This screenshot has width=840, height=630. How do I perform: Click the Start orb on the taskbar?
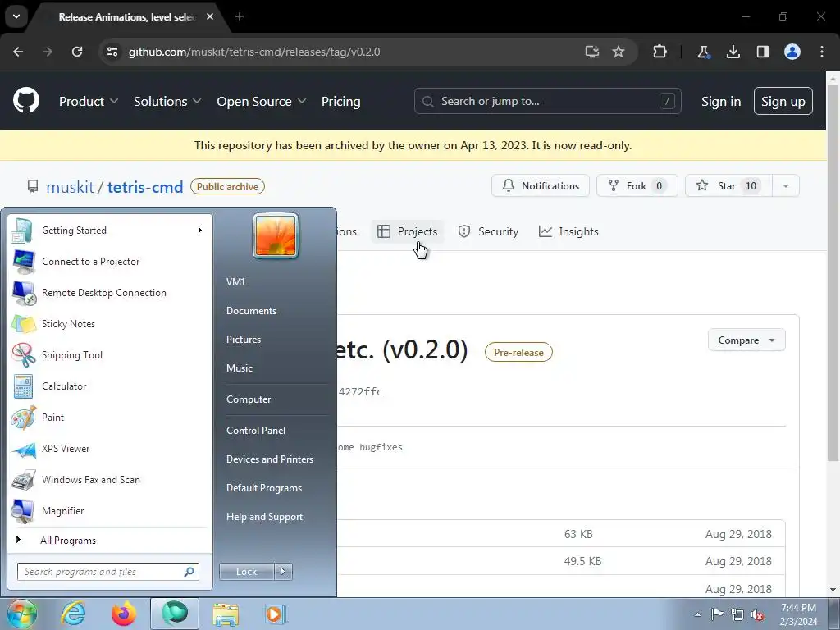coord(21,614)
